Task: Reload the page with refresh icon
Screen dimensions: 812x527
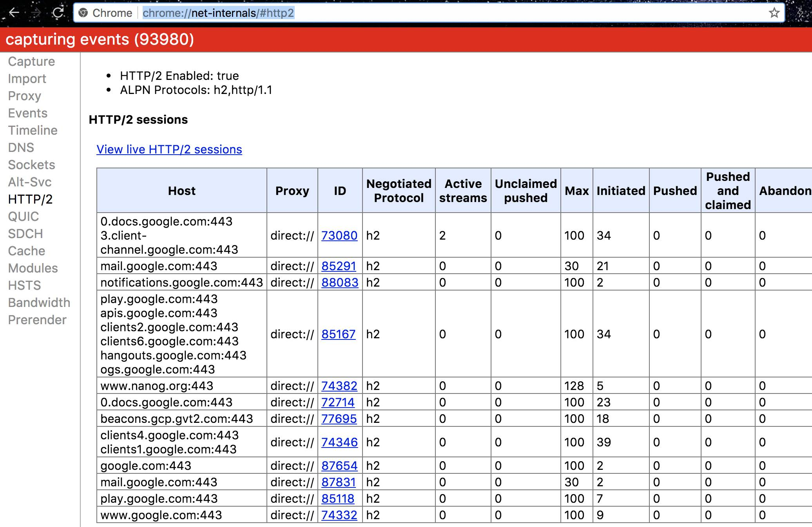Action: 58,13
